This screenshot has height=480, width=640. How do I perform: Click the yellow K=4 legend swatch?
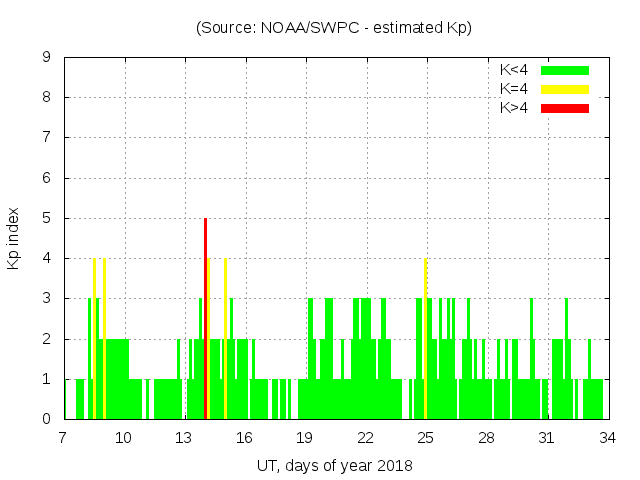(x=565, y=89)
